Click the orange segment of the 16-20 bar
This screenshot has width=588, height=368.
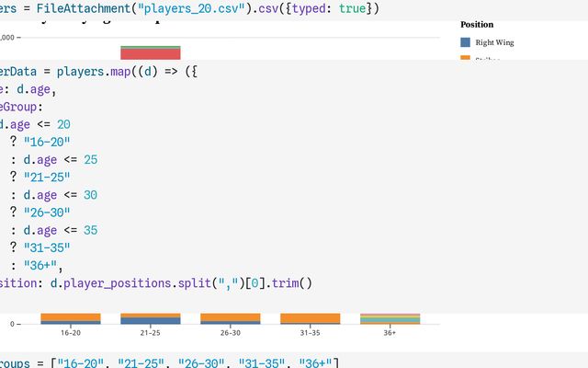pos(71,316)
